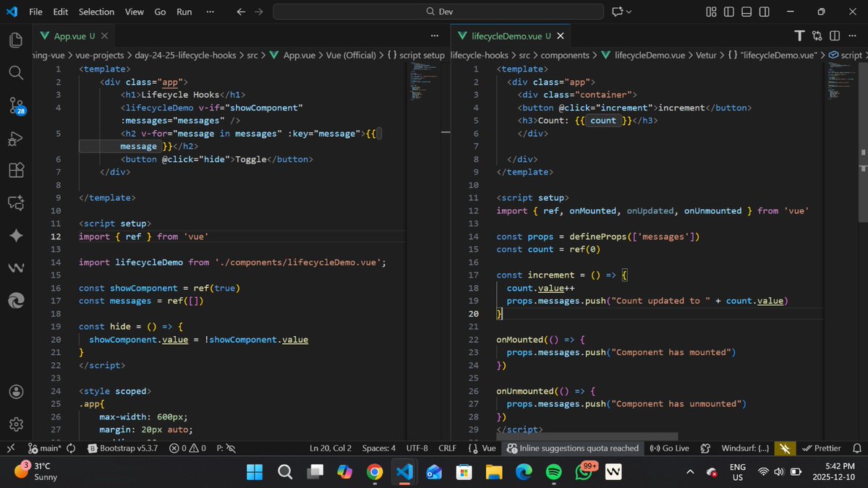Toggle the panel layout visibility control
Viewport: 868px width, 488px height.
(746, 12)
